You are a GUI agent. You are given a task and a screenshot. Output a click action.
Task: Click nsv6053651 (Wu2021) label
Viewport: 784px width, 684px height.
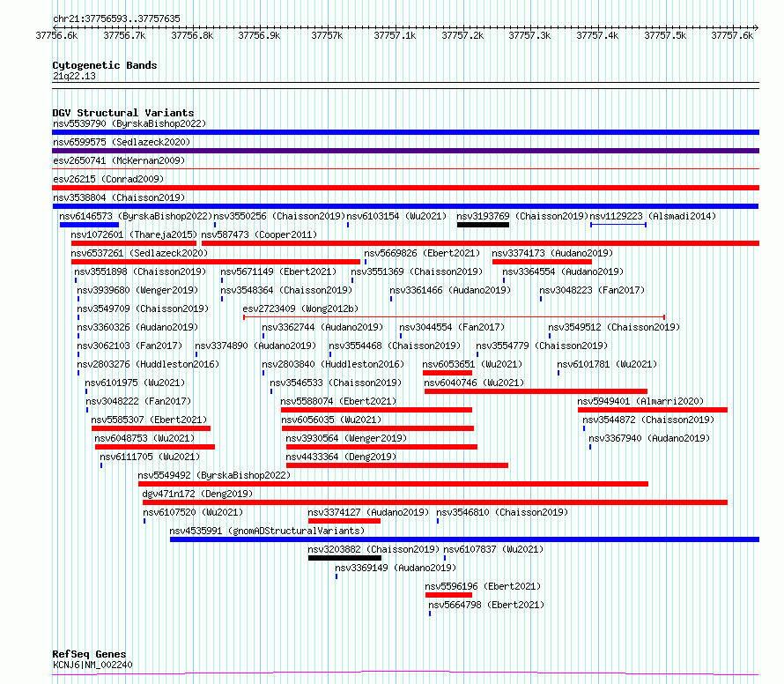(x=472, y=364)
